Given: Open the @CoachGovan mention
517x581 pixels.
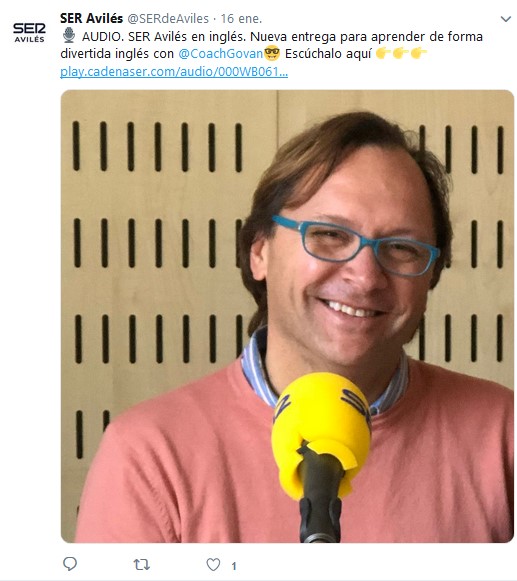Looking at the screenshot, I should (x=221, y=54).
